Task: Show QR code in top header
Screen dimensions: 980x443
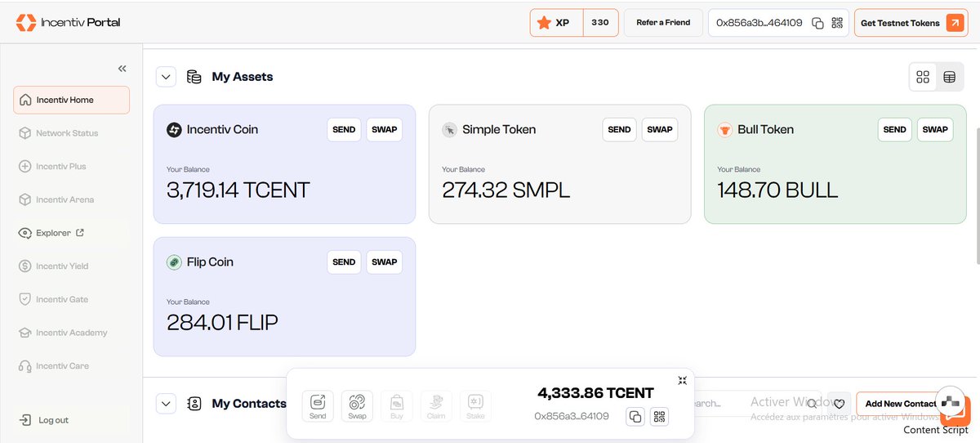Action: pyautogui.click(x=836, y=23)
